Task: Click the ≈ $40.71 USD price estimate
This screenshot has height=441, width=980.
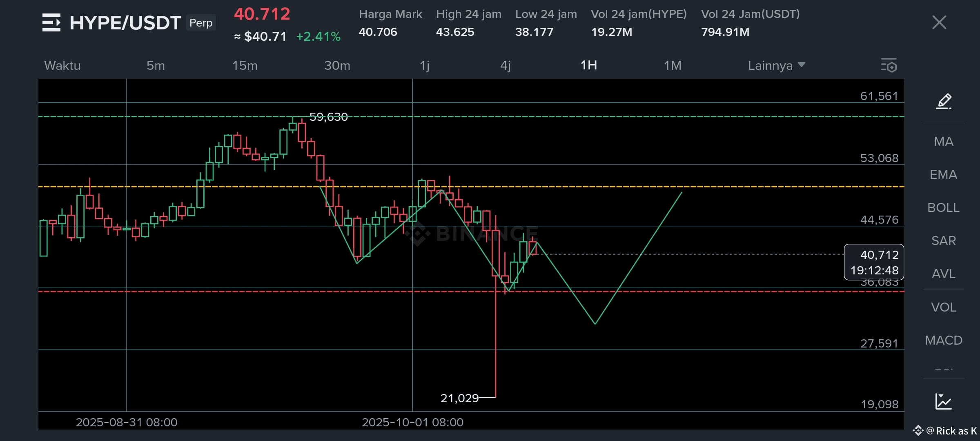Action: coord(260,37)
